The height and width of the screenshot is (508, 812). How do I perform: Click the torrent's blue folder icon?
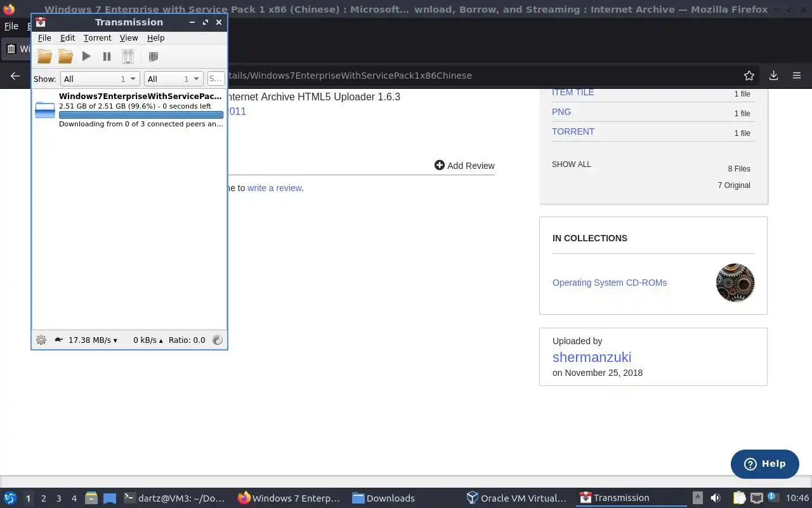pos(45,110)
